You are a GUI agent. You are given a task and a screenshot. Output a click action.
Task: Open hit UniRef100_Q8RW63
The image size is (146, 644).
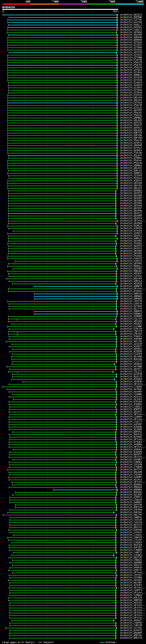131,314
